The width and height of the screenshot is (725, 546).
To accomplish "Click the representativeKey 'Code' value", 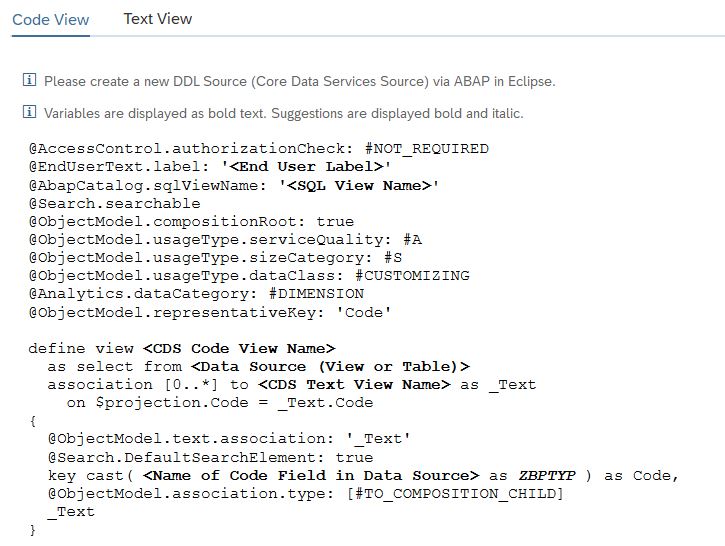I will point(363,313).
